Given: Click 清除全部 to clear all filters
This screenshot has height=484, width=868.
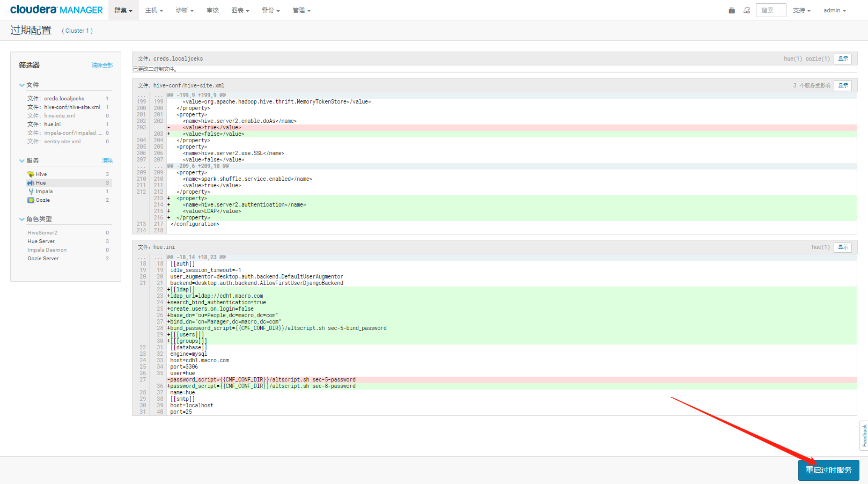Looking at the screenshot, I should (102, 65).
